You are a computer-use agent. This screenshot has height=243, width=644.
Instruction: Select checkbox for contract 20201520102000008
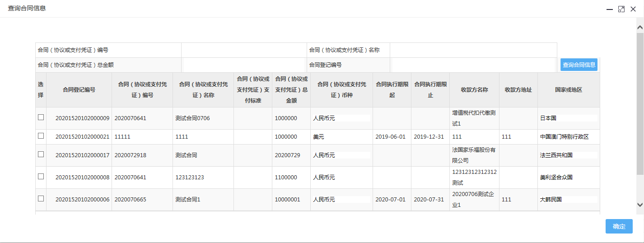41,177
